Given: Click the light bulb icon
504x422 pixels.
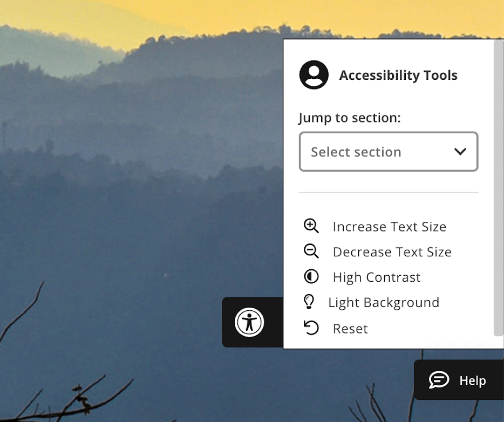Looking at the screenshot, I should pyautogui.click(x=309, y=302).
